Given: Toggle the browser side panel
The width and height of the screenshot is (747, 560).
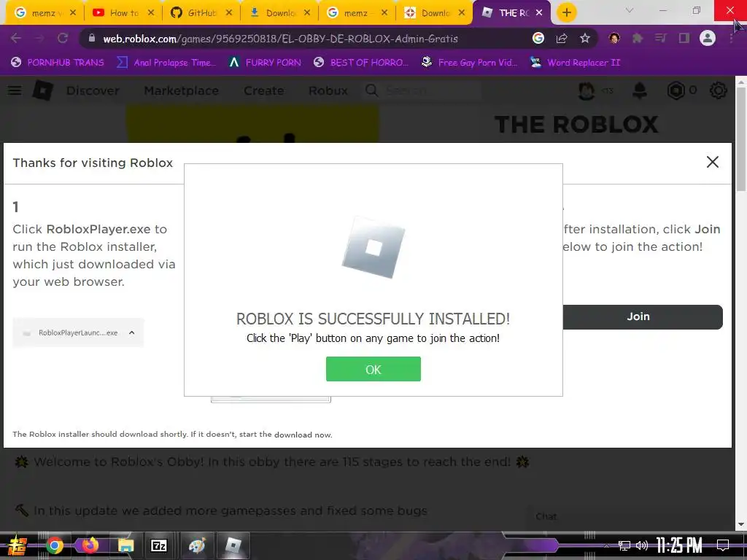Looking at the screenshot, I should 684,38.
